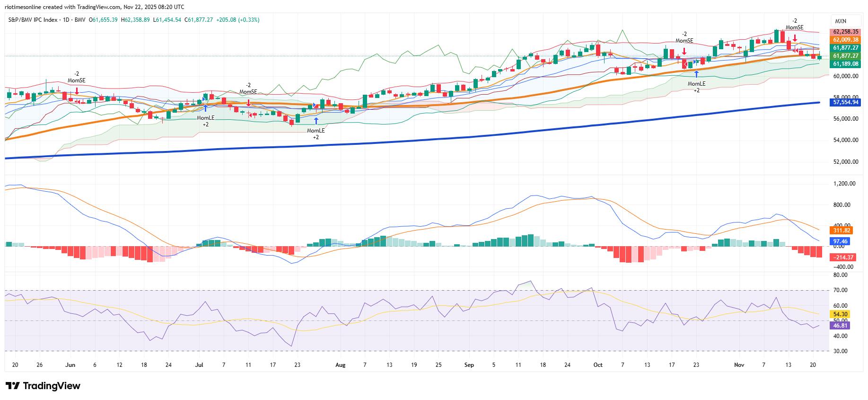Screen dimensions: 868x400
Task: Click the green 61,189.08 price label
Action: [845, 63]
